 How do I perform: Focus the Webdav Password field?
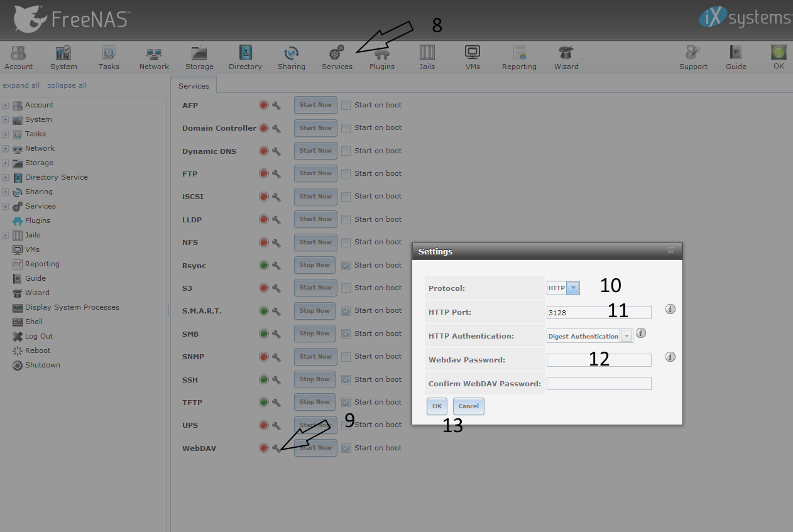coord(599,360)
